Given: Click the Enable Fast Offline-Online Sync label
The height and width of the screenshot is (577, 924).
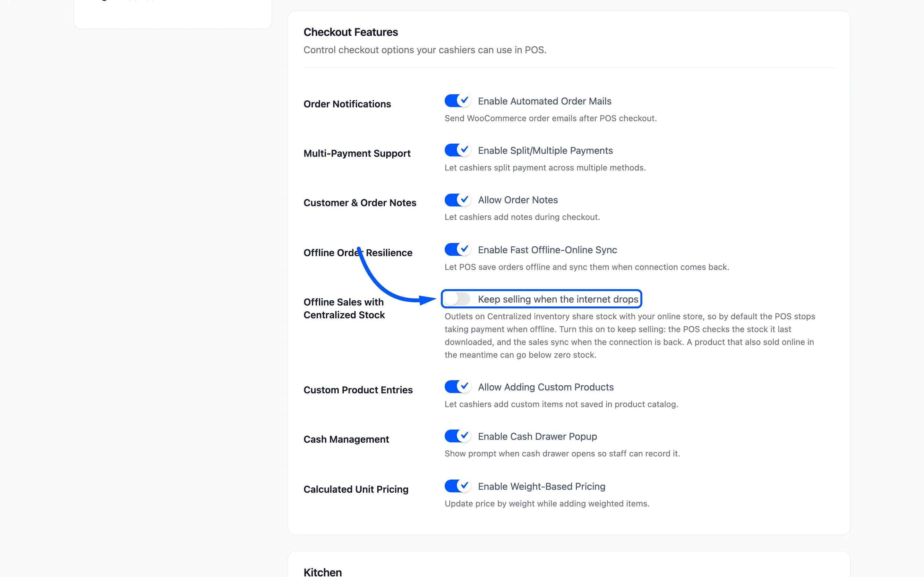Looking at the screenshot, I should point(547,250).
